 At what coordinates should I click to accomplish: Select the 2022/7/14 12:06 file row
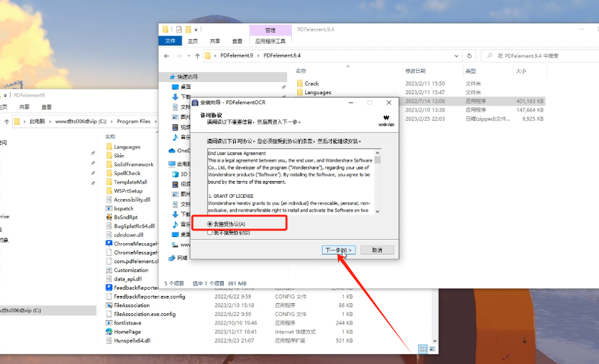[x=472, y=102]
